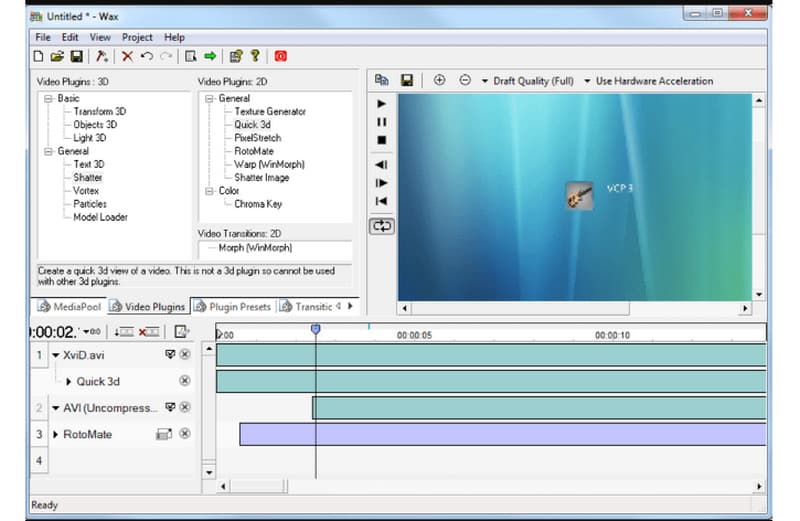Zoom in preview with the plus icon
Screen dimensions: 800x521
click(x=439, y=80)
